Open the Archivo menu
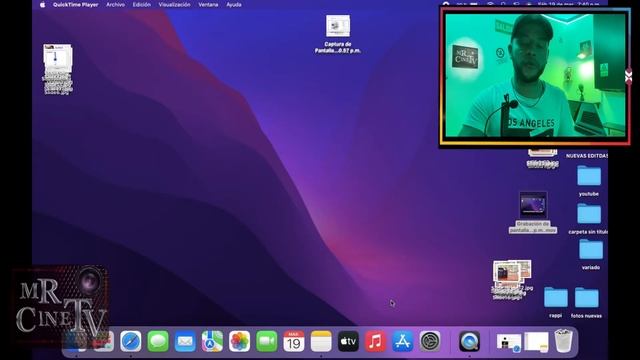The height and width of the screenshot is (360, 640). (x=115, y=5)
